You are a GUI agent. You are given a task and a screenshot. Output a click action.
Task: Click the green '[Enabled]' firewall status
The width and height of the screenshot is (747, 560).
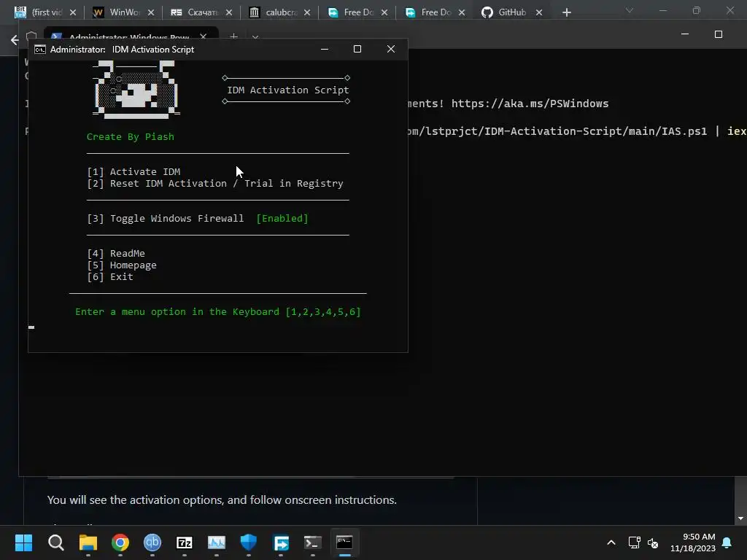pyautogui.click(x=282, y=219)
